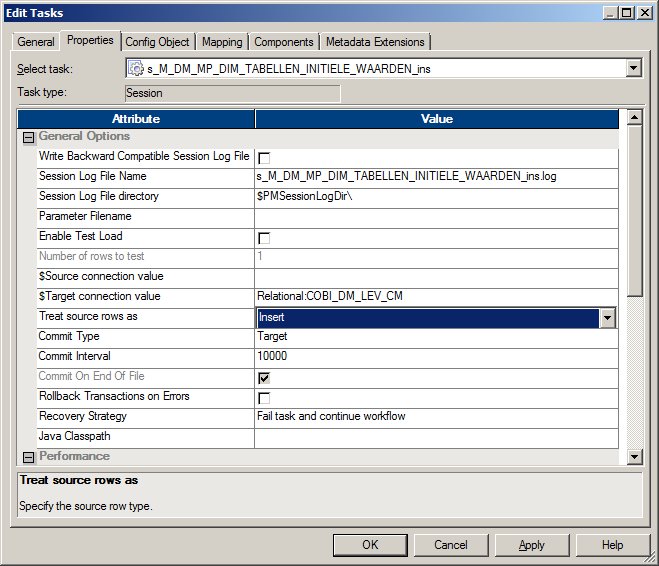Go to the Mapping tab

click(x=222, y=42)
